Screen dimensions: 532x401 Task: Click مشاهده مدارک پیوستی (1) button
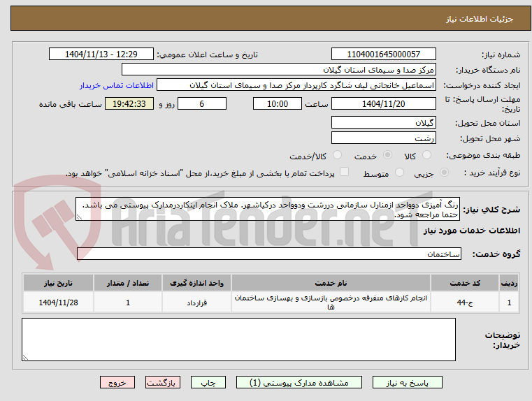(299, 382)
